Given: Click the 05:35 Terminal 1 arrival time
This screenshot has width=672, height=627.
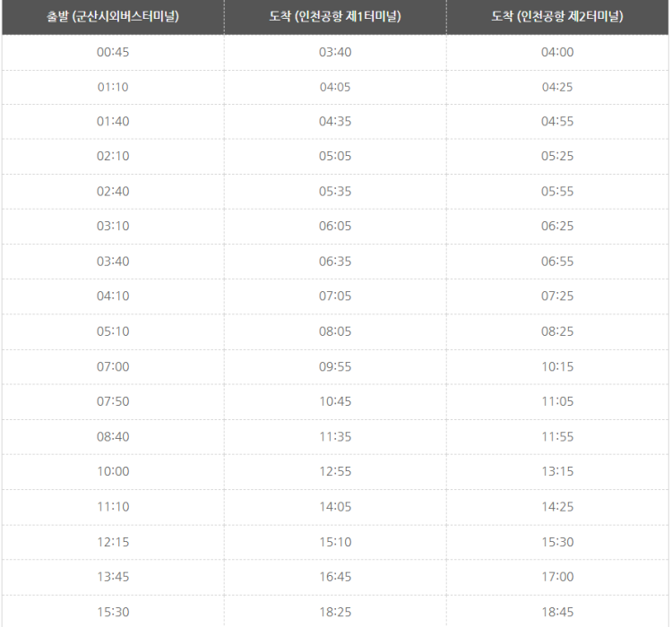Looking at the screenshot, I should click(x=335, y=191).
